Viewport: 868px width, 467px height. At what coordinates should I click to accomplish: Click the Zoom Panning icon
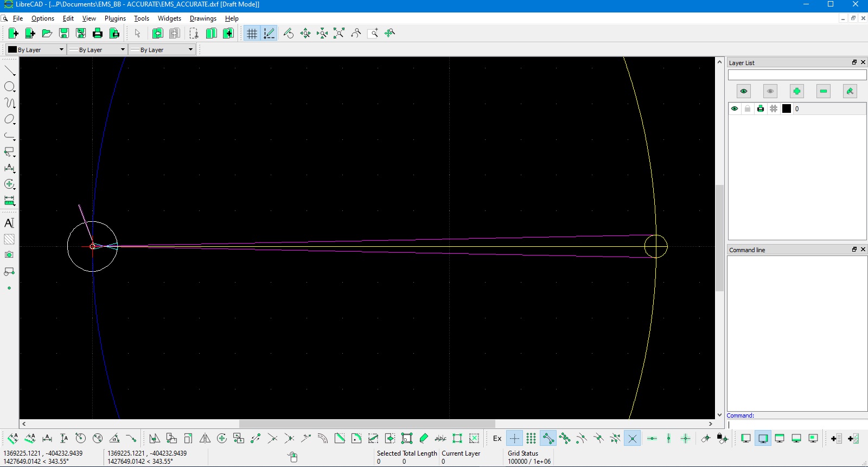point(390,33)
